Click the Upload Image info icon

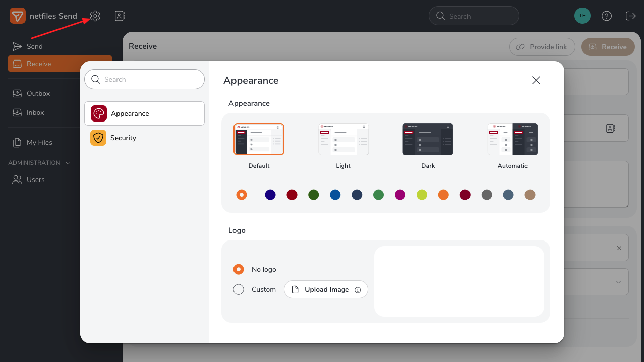pos(358,290)
